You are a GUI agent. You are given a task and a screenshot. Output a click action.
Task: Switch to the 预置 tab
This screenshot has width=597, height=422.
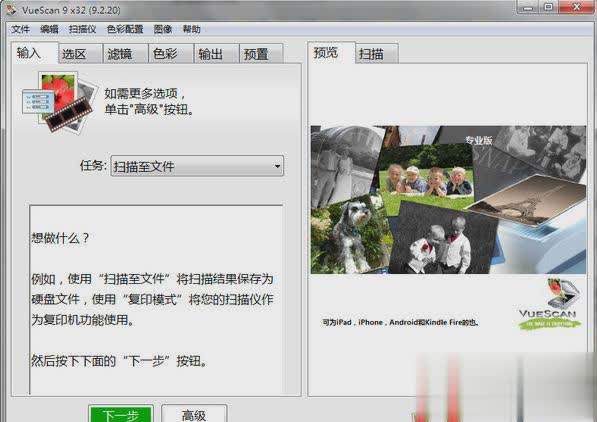coord(262,54)
